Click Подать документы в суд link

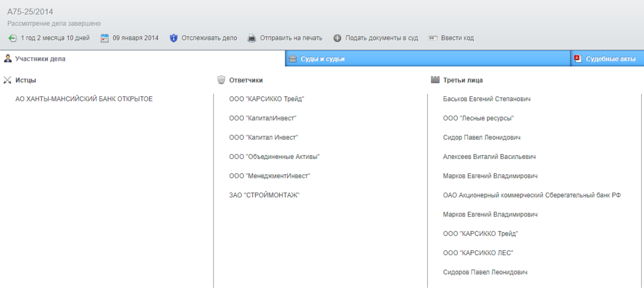(x=381, y=38)
